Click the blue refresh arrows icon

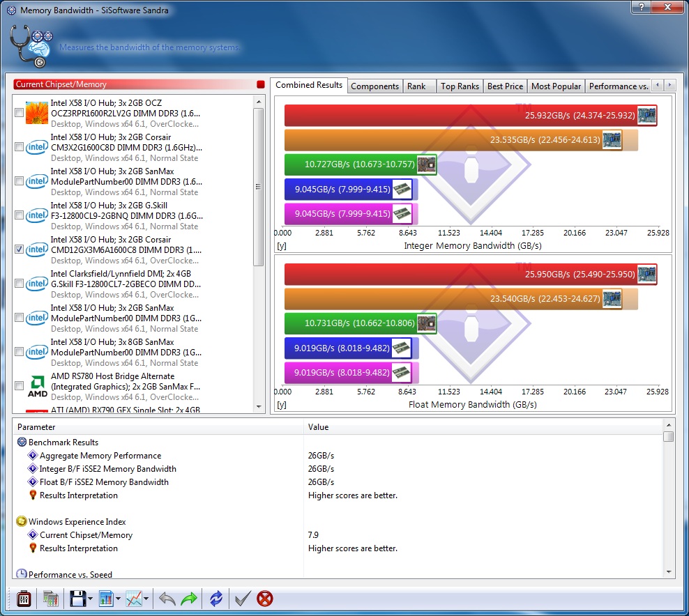(x=216, y=599)
